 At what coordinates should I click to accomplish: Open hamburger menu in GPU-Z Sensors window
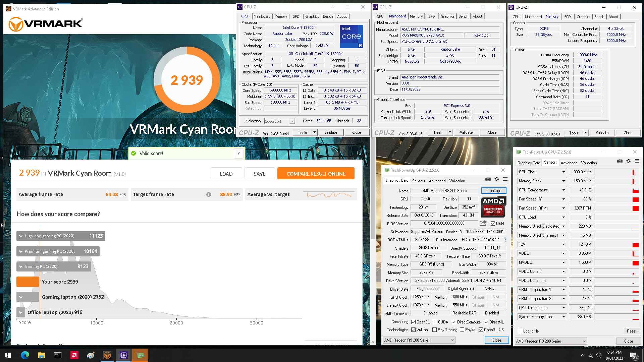(x=637, y=161)
